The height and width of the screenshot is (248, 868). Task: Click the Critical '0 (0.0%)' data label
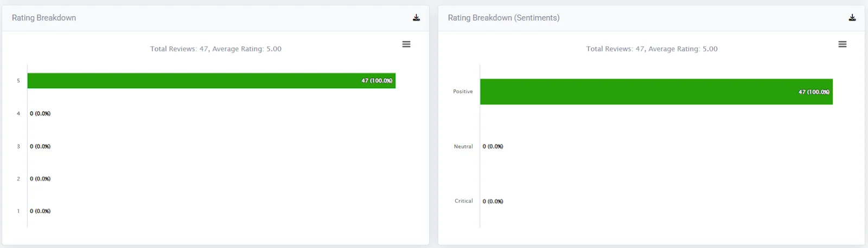tap(493, 201)
